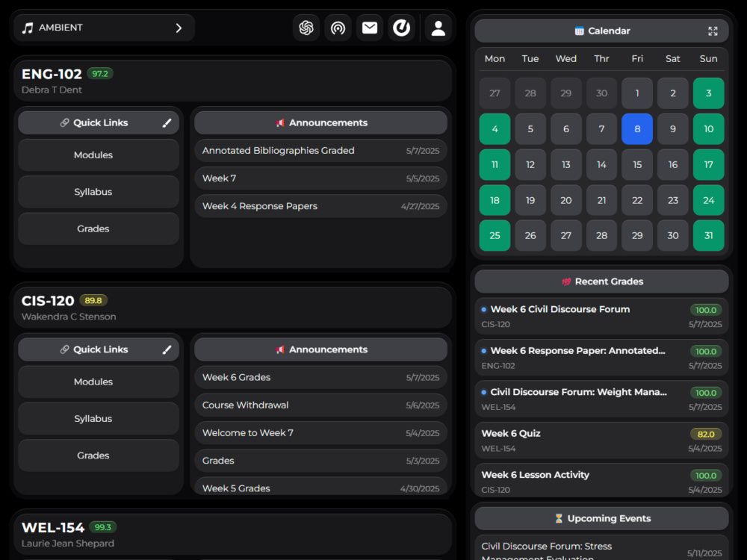Open Week 4 Response Papers announcement
This screenshot has height=560, width=747.
pos(320,206)
